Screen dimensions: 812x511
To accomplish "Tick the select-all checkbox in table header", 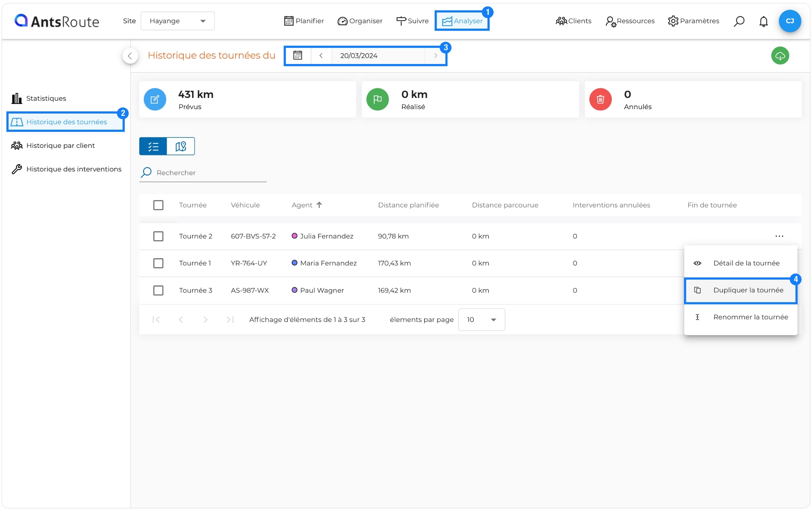I will tap(158, 205).
